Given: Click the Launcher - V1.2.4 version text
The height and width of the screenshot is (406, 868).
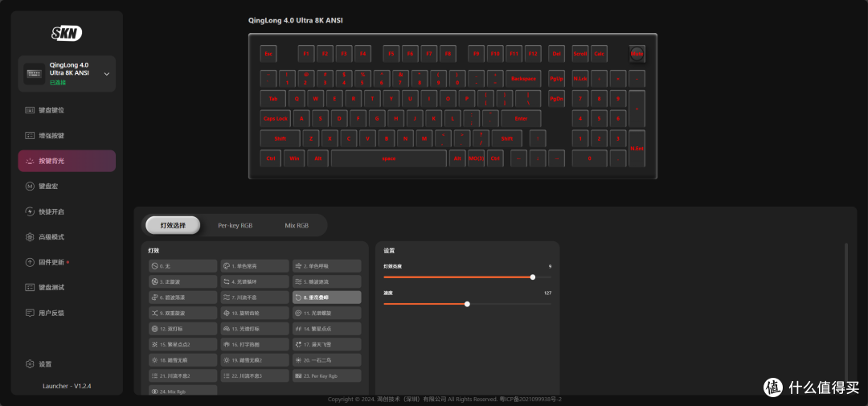Looking at the screenshot, I should (x=67, y=386).
